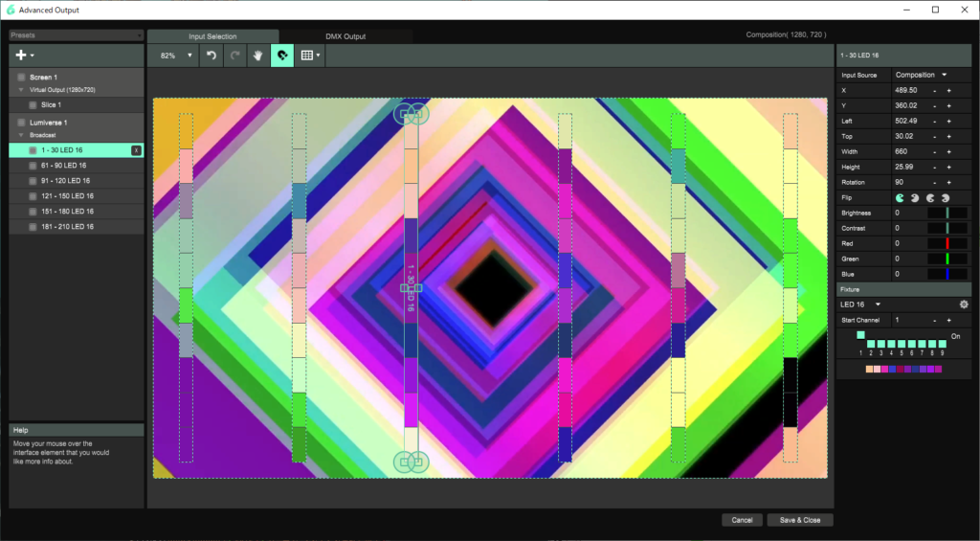Select the fourth Flip icon
The height and width of the screenshot is (541, 980).
coord(946,197)
